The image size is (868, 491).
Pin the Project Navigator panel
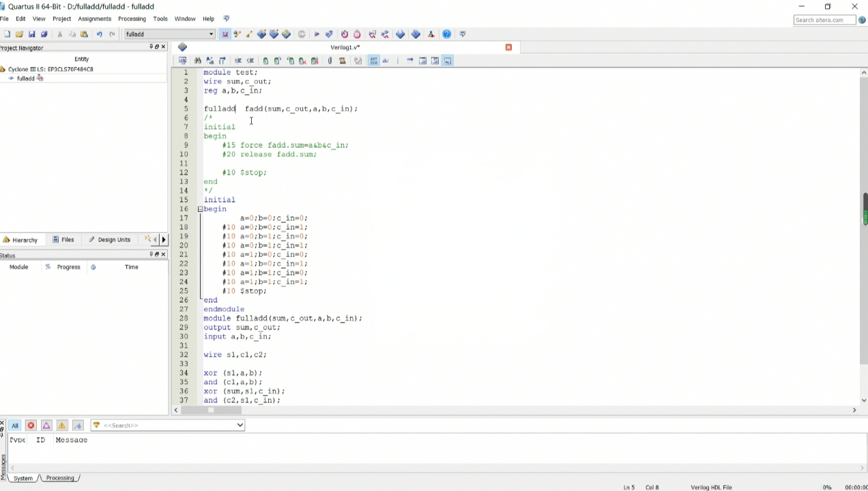point(151,46)
